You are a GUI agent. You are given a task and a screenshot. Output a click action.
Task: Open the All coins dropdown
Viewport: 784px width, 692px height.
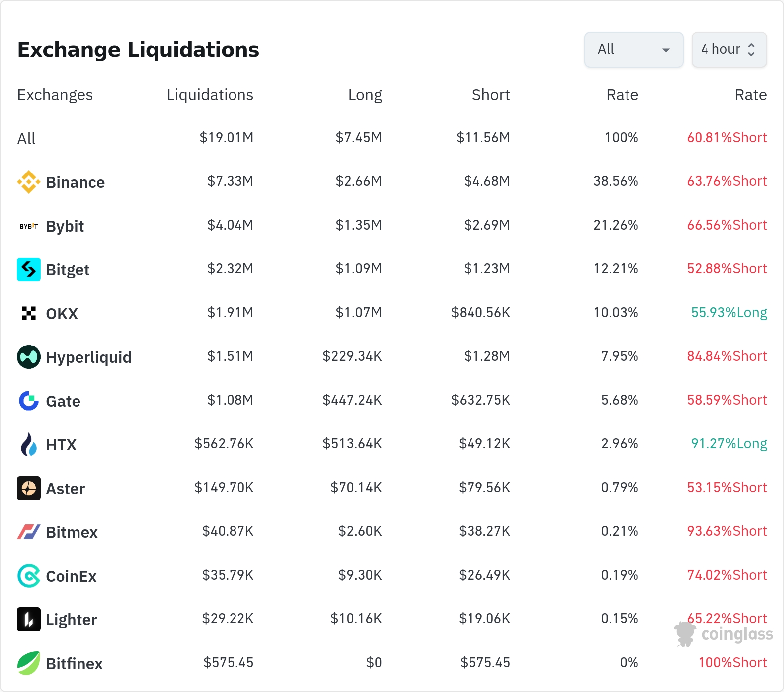[633, 49]
